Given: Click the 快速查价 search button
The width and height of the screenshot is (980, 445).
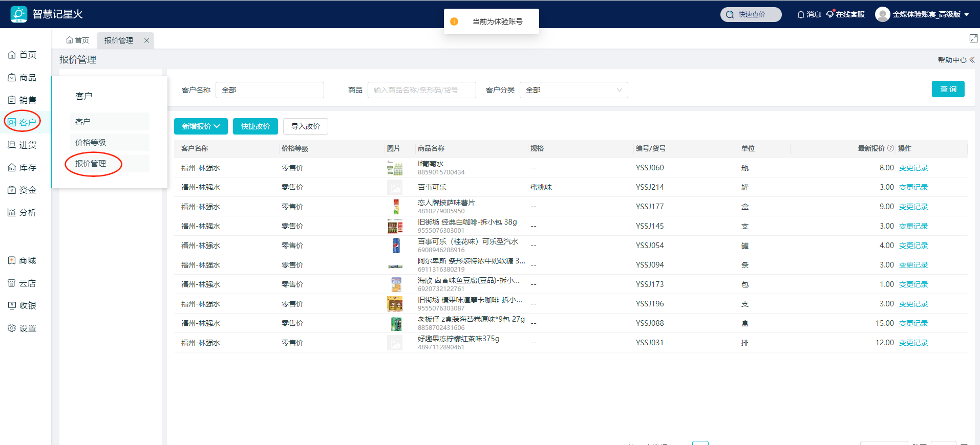Looking at the screenshot, I should [751, 14].
